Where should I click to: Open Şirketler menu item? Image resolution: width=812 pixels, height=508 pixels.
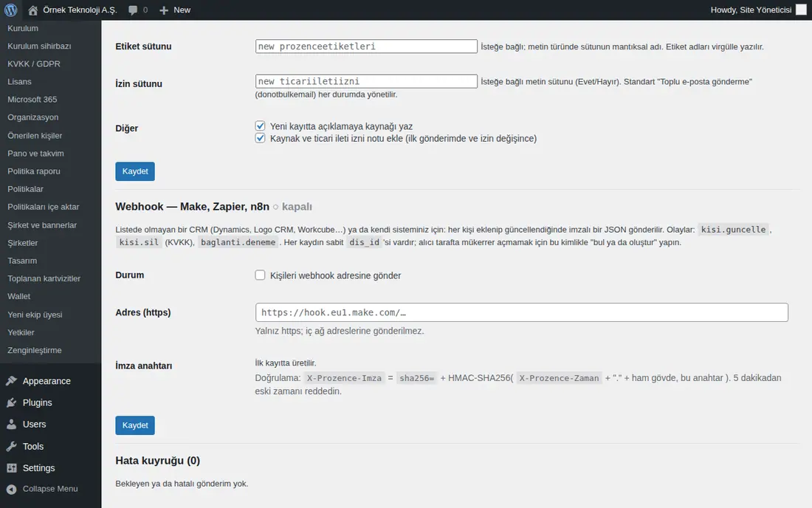click(22, 243)
